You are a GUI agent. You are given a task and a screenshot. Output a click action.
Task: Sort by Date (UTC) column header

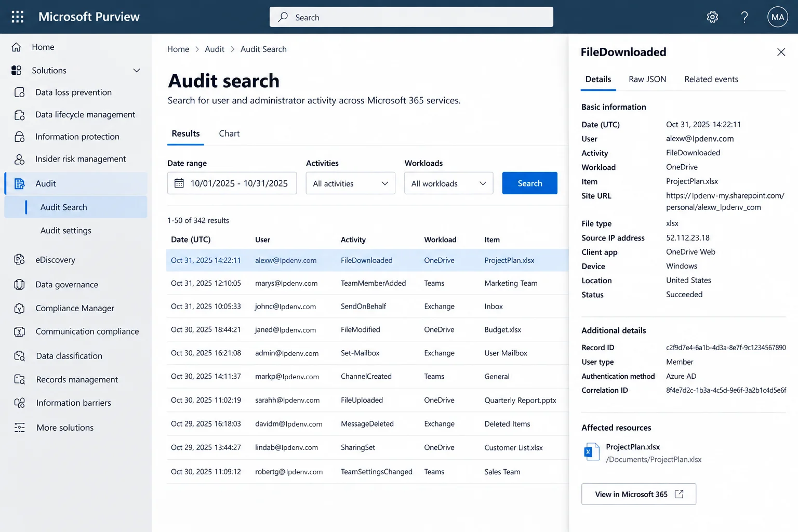(191, 240)
